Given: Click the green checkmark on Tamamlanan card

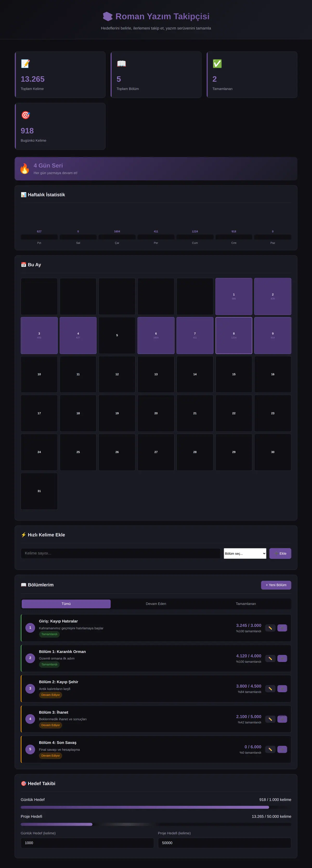Looking at the screenshot, I should click(x=217, y=64).
